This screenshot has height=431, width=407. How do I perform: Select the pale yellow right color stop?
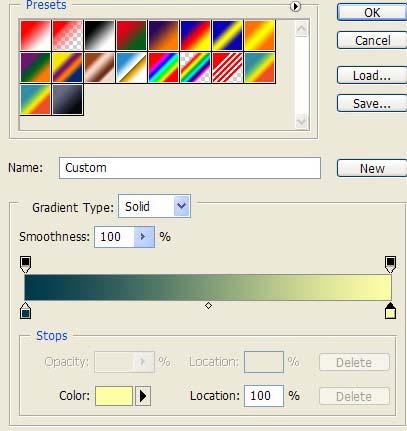[390, 311]
